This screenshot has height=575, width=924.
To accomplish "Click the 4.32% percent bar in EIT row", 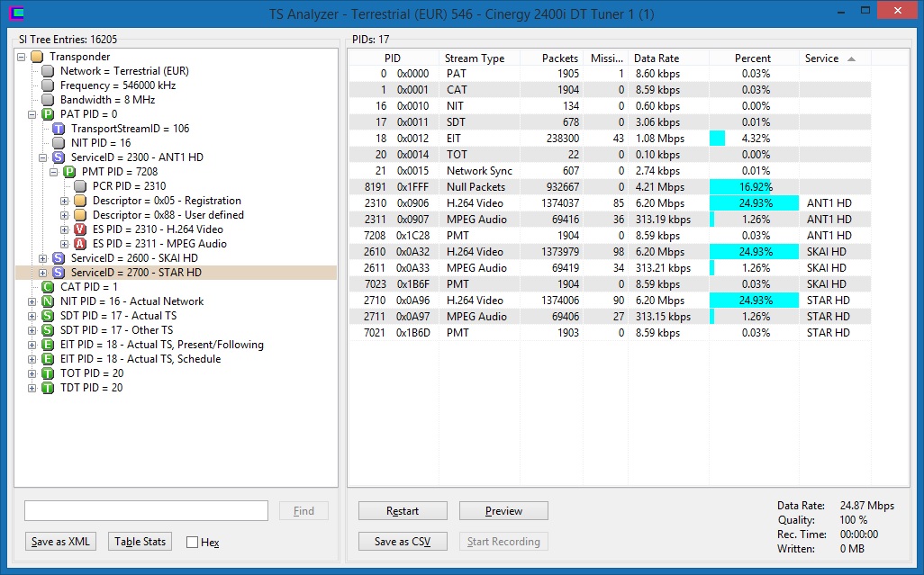I will [x=717, y=139].
